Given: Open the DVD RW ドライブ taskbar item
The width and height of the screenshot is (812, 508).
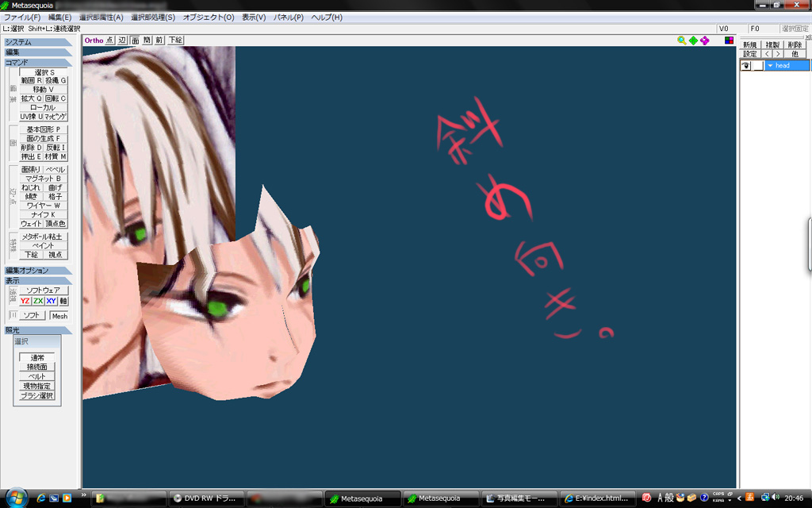Looking at the screenshot, I should point(206,498).
